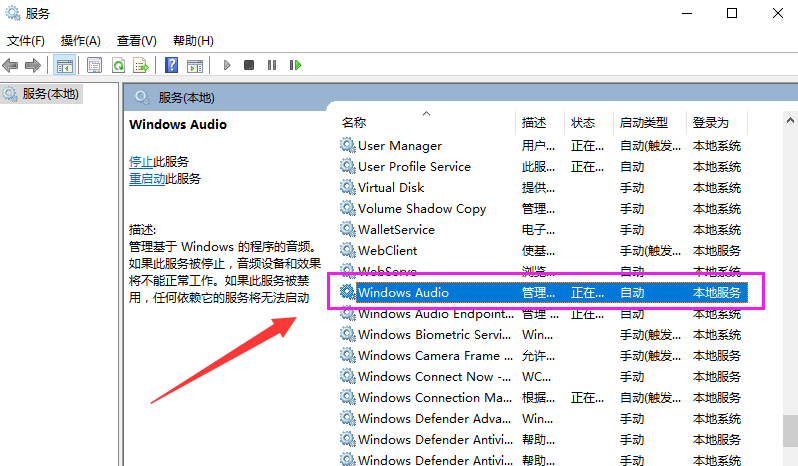Click the Back arrow in the toolbar
This screenshot has height=466, width=798.
tap(11, 65)
